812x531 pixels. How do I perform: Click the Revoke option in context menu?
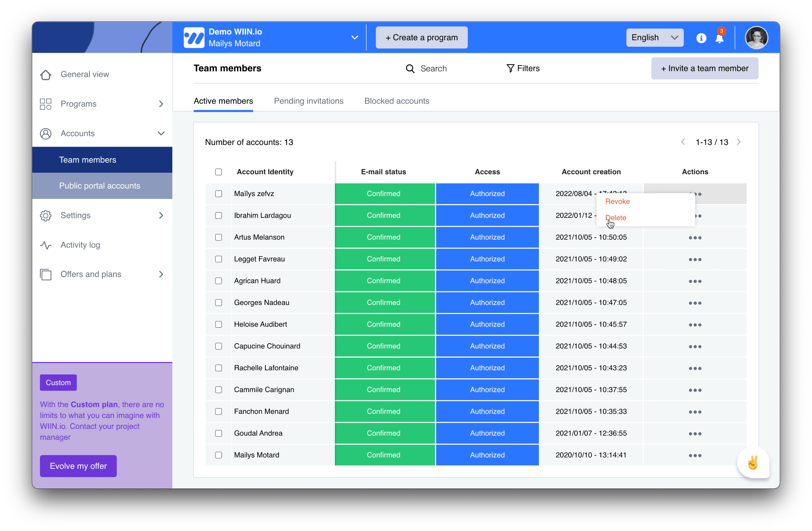click(618, 201)
